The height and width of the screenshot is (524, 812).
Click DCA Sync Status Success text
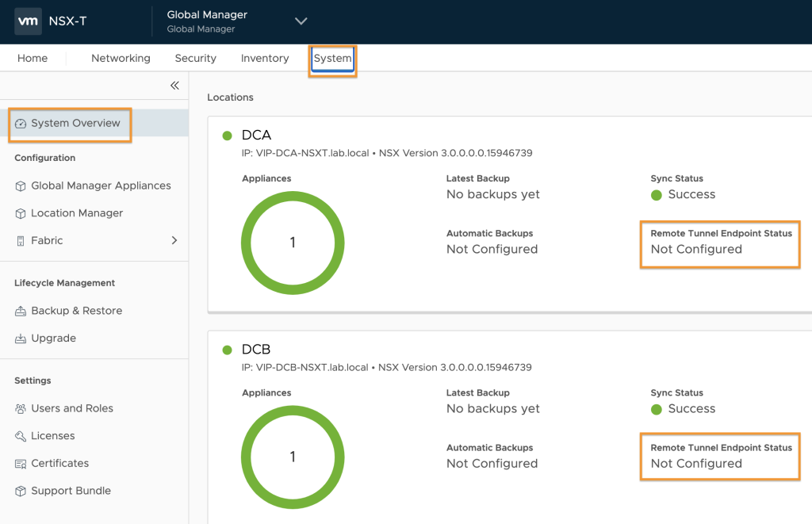coord(691,194)
